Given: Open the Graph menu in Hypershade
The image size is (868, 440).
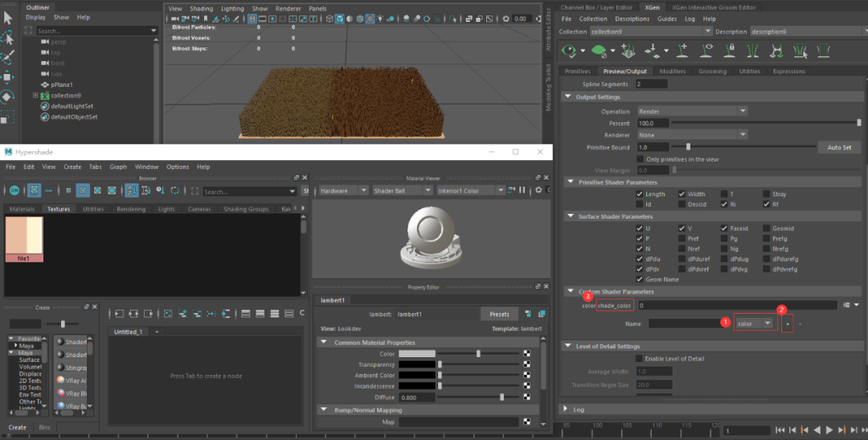Looking at the screenshot, I should point(118,167).
